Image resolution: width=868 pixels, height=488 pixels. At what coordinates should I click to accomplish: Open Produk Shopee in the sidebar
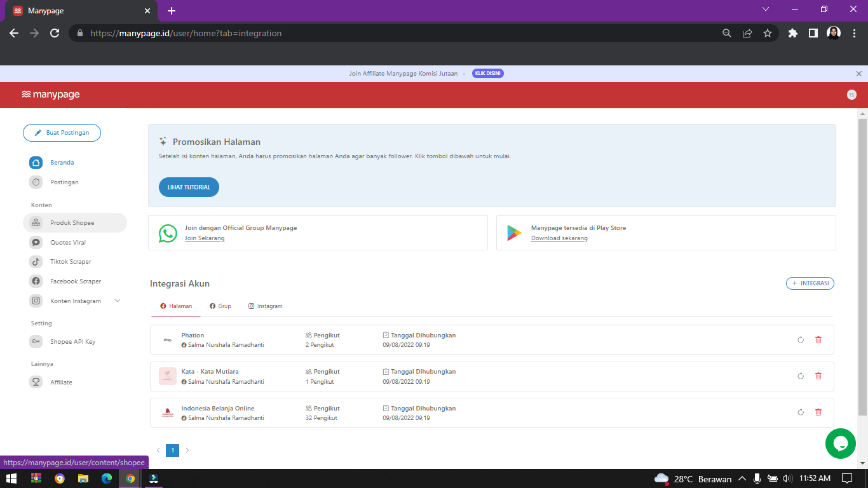pyautogui.click(x=75, y=223)
